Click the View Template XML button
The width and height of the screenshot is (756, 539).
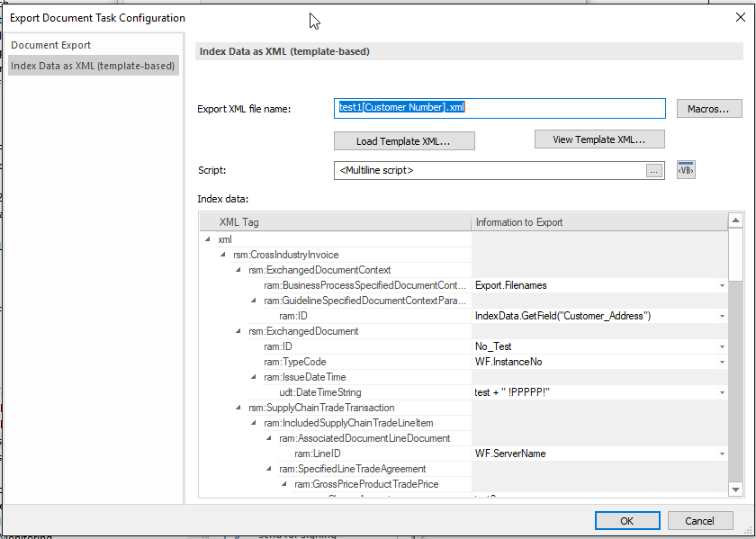599,139
